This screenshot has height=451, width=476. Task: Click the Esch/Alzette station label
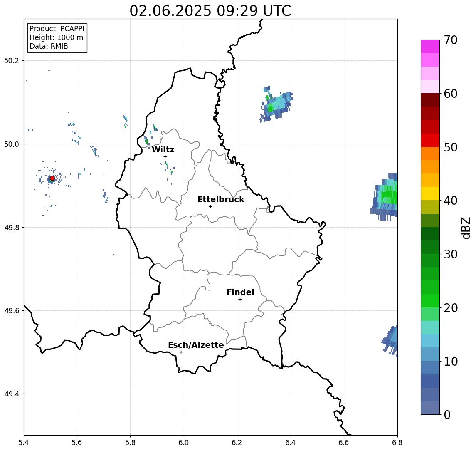pos(196,345)
